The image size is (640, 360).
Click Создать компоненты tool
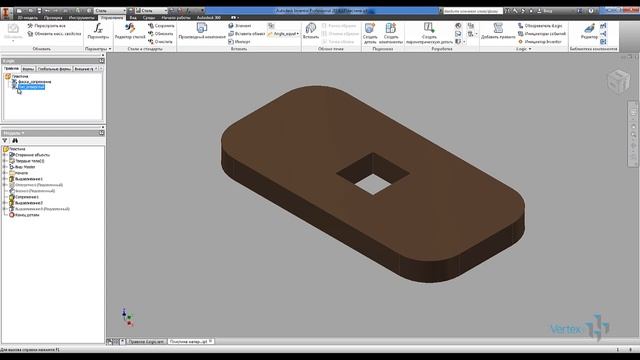tap(391, 33)
